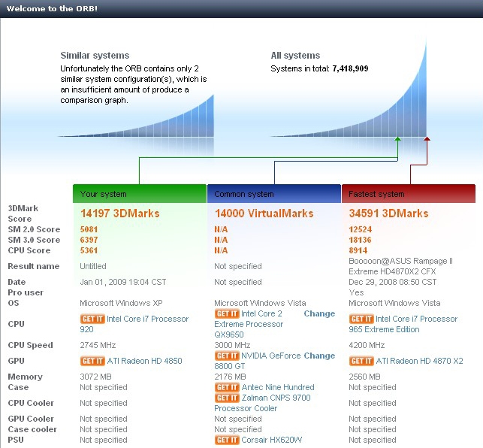Viewport: 483px width, 448px height.
Task: Click GET IT badge beside ATI Radeon HD 4850
Action: 92,361
